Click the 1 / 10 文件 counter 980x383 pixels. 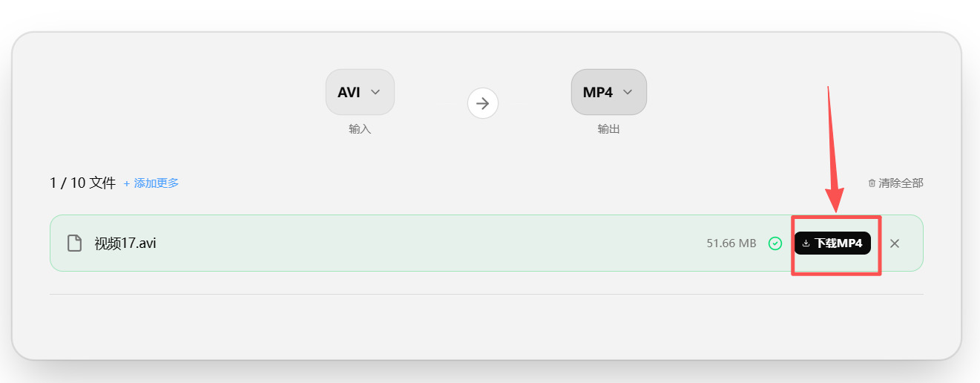pos(82,183)
